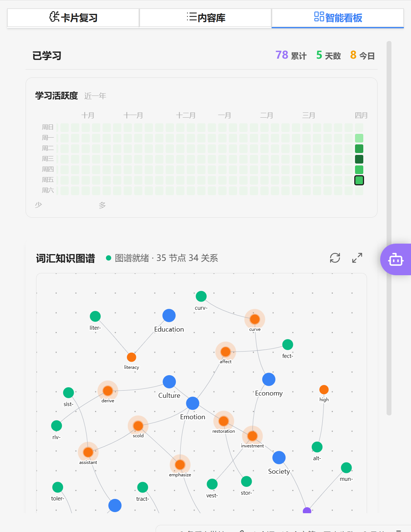The image size is (411, 532).
Task: Open the purple AI robot assistant
Action: pos(396,259)
